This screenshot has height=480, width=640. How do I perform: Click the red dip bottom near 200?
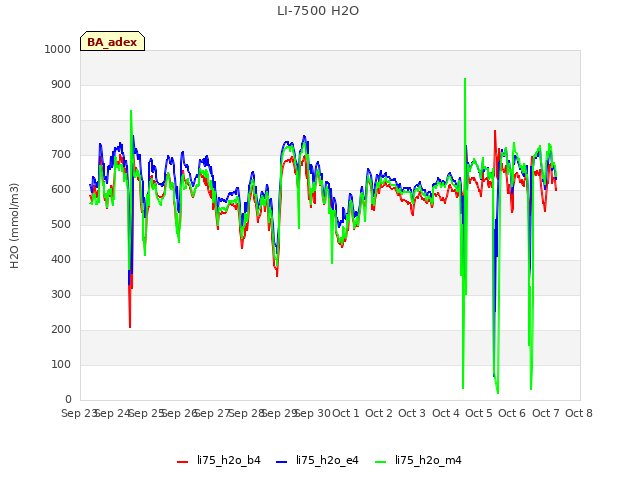pyautogui.click(x=130, y=327)
